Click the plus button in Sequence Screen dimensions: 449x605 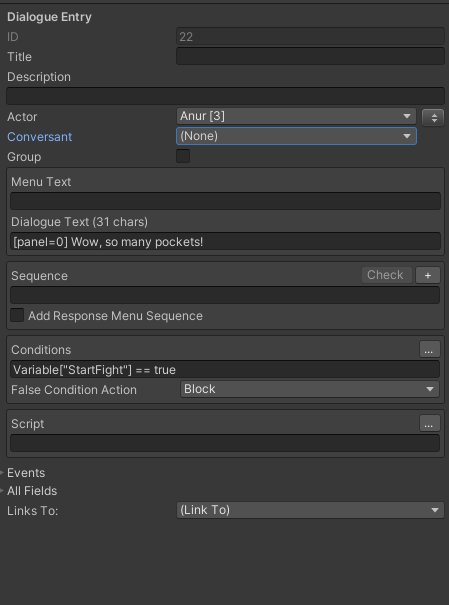click(x=428, y=275)
